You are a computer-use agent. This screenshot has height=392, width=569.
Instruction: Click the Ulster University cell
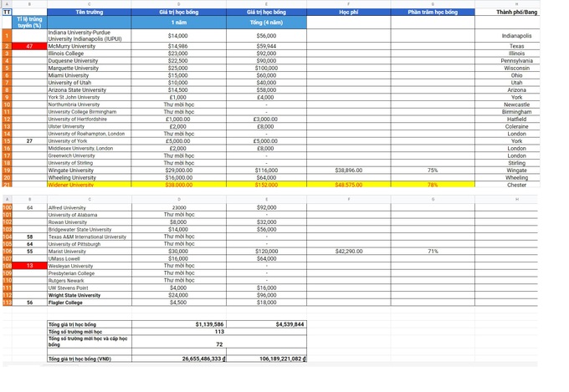(x=90, y=126)
